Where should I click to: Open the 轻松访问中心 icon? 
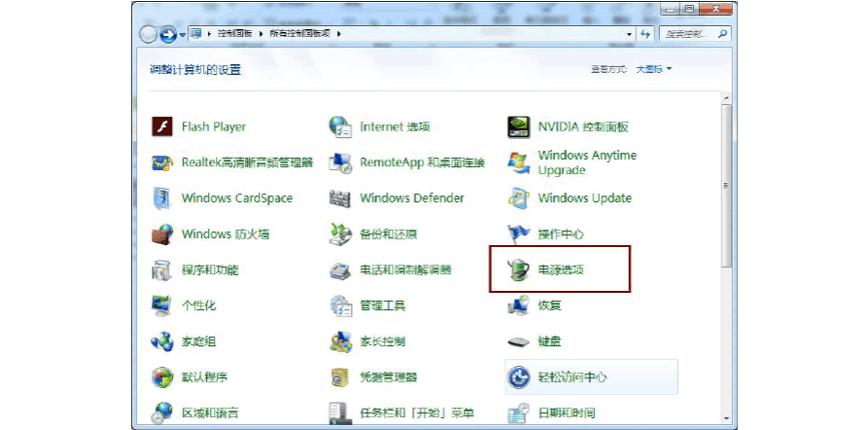click(519, 377)
